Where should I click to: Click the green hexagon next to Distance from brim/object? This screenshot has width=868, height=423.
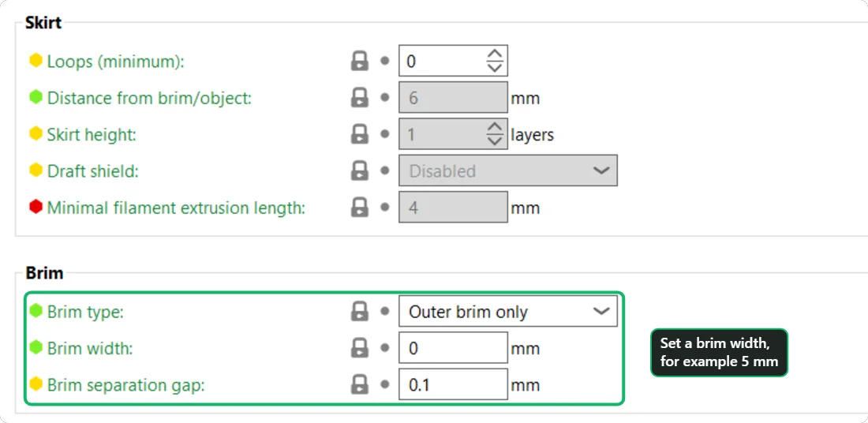36,97
